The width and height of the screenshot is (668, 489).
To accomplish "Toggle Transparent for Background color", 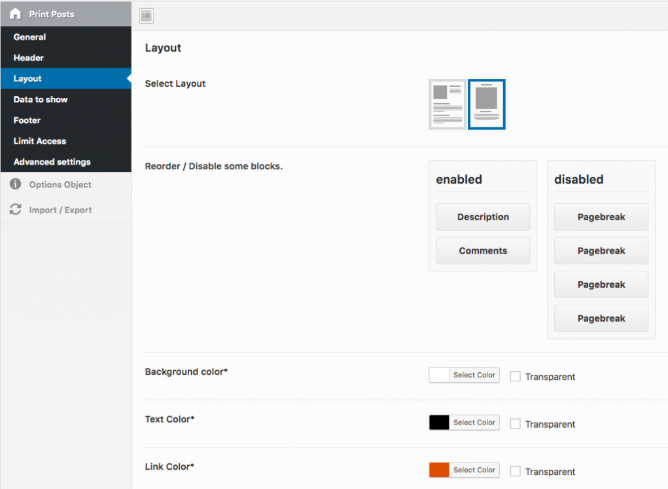I will (515, 377).
